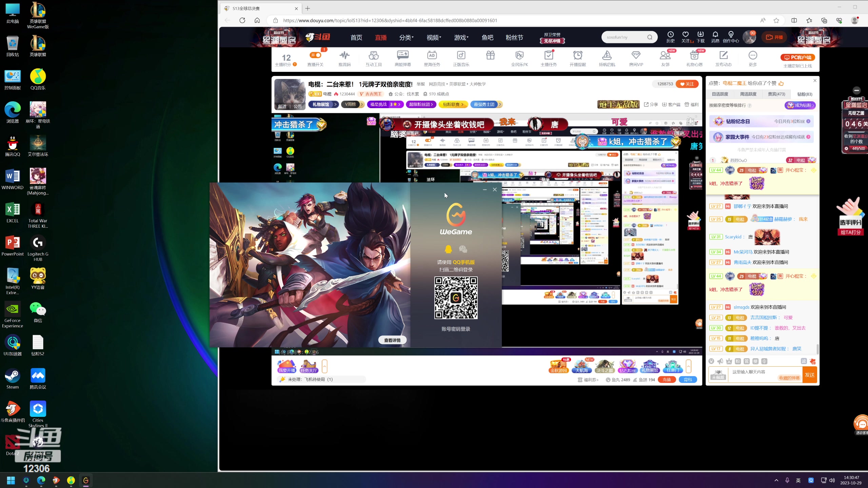
Task: Select WeChat login icon in WeGame
Action: [463, 249]
